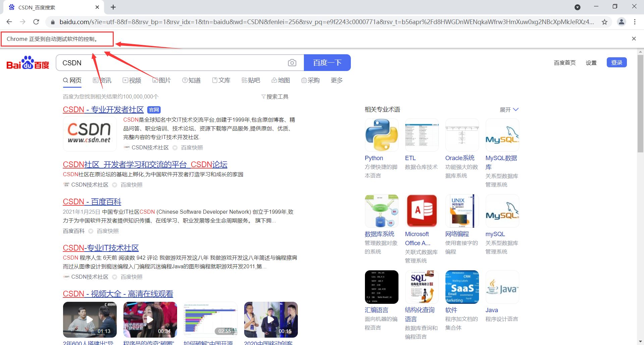Open CSDN - 视频大全 result
644x345 pixels.
118,294
